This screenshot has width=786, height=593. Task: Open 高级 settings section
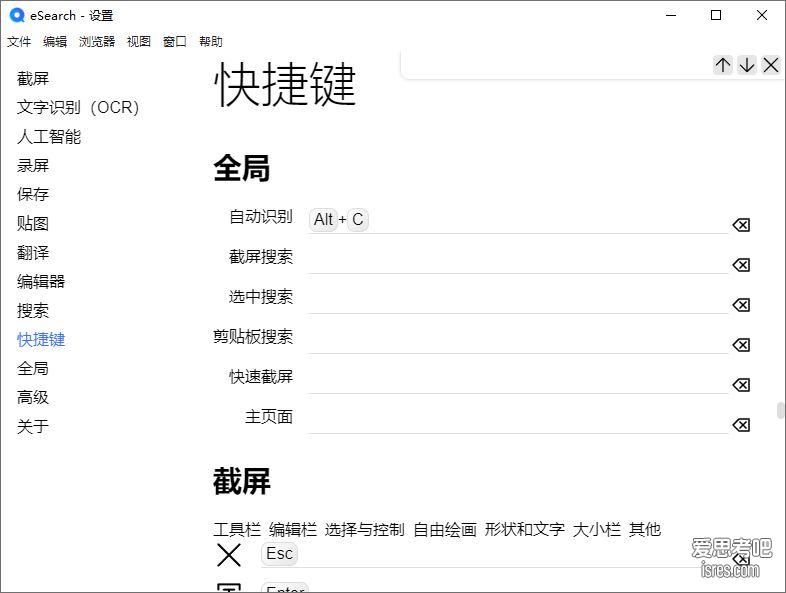click(x=33, y=398)
